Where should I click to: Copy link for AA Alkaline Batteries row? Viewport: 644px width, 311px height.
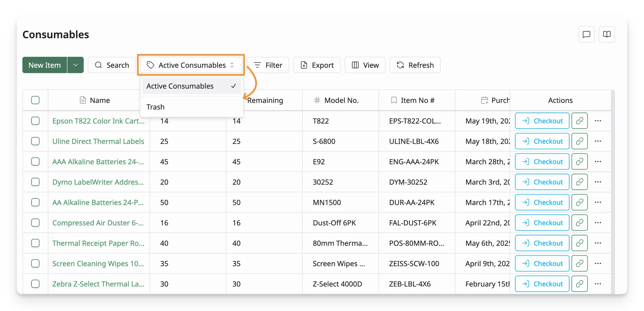point(579,202)
